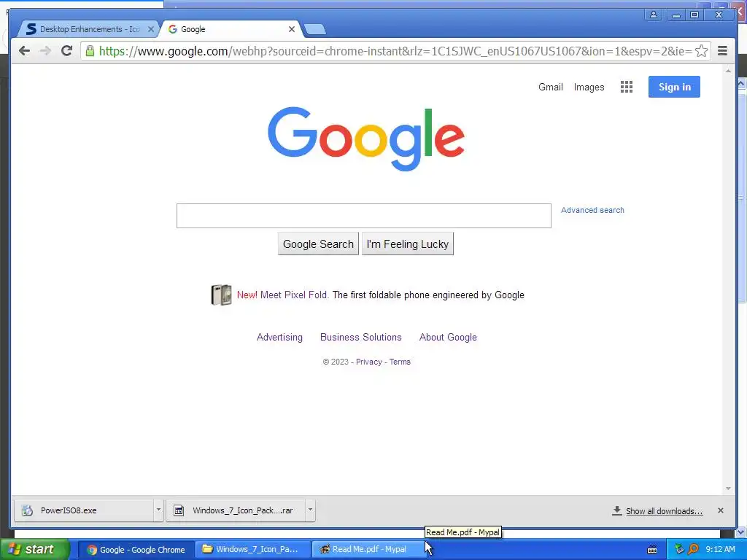Screen dimensions: 747x560
Task: Reload the Google page
Action: 66,50
